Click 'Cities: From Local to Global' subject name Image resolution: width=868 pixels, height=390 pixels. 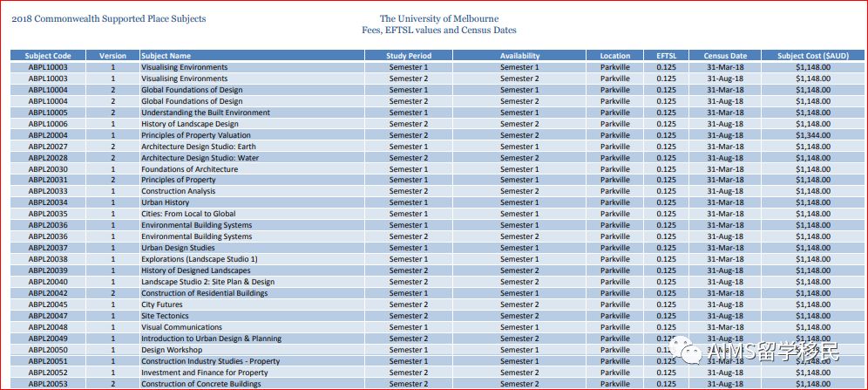(x=188, y=214)
